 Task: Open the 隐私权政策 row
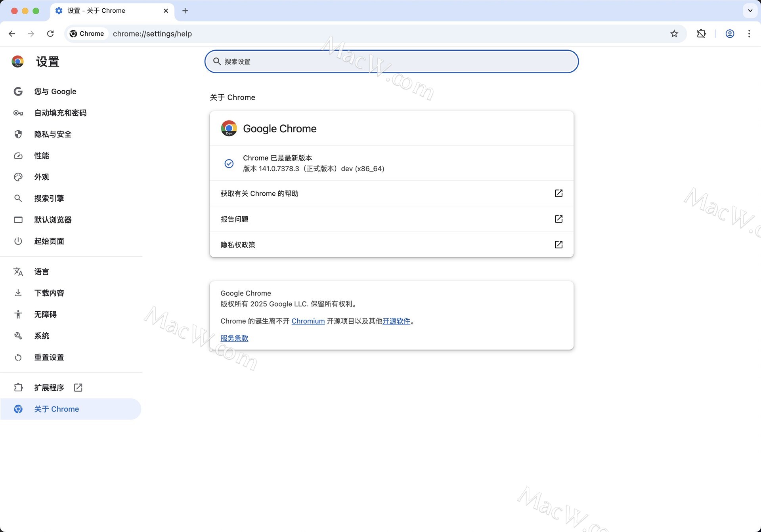coord(392,245)
